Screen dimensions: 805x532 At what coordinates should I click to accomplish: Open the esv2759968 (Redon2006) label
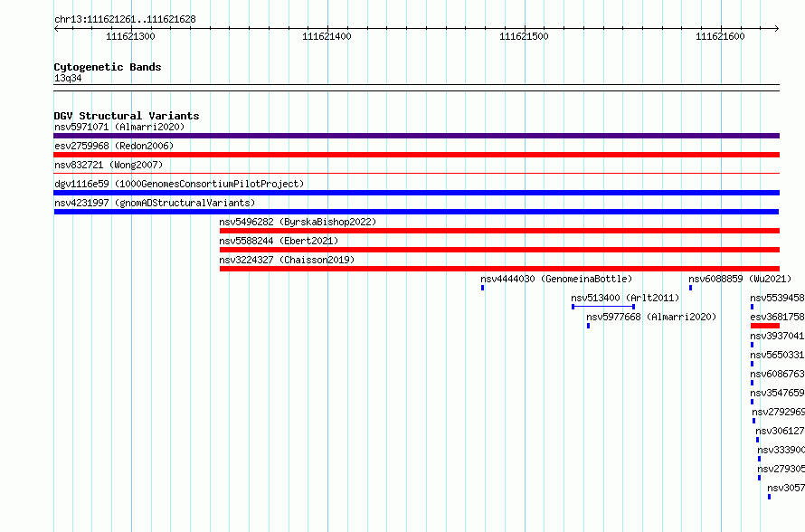point(114,146)
